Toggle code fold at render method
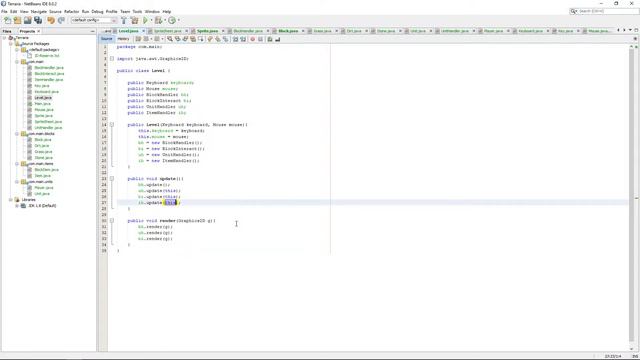The image size is (640, 360). coord(112,221)
